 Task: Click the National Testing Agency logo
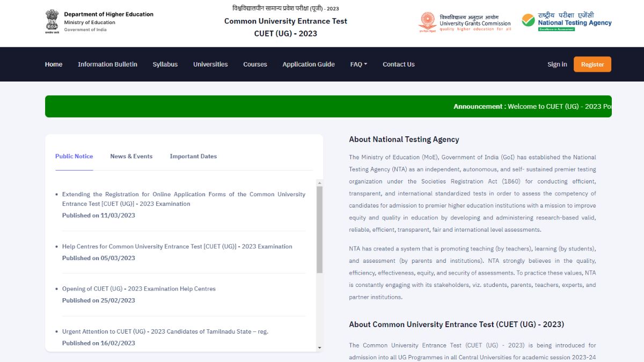pos(567,22)
